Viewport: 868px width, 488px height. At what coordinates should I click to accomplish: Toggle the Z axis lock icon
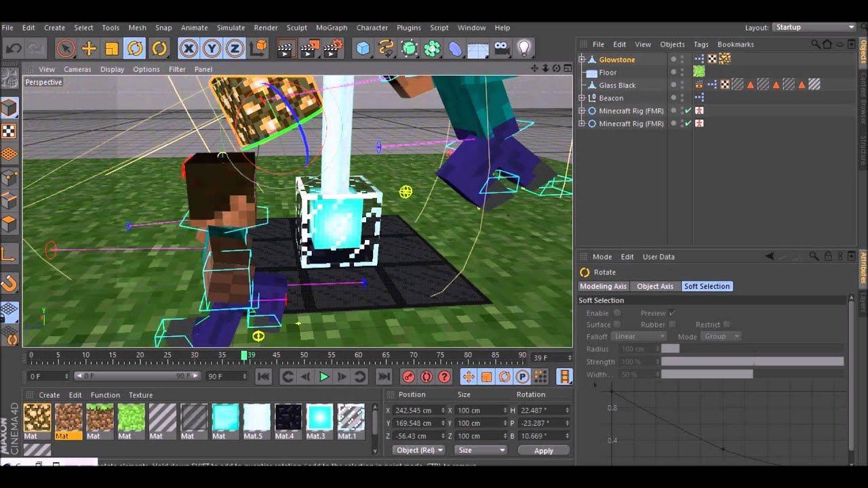coord(233,48)
